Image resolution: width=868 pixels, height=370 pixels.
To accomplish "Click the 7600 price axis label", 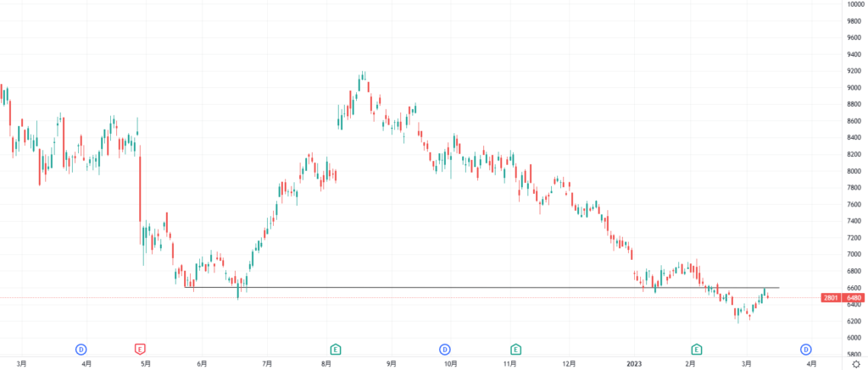I will 854,204.
